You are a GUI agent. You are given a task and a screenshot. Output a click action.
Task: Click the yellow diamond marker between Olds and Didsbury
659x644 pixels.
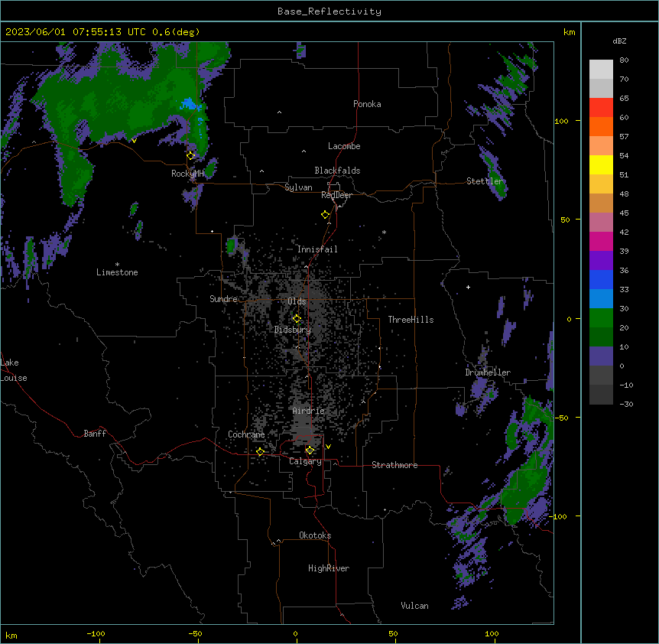point(297,319)
